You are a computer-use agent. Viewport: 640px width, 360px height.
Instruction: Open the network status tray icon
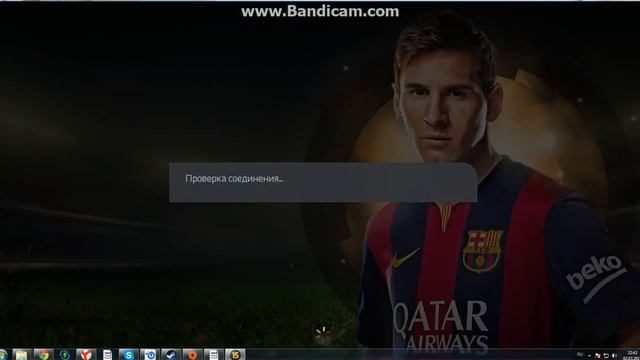click(x=606, y=356)
